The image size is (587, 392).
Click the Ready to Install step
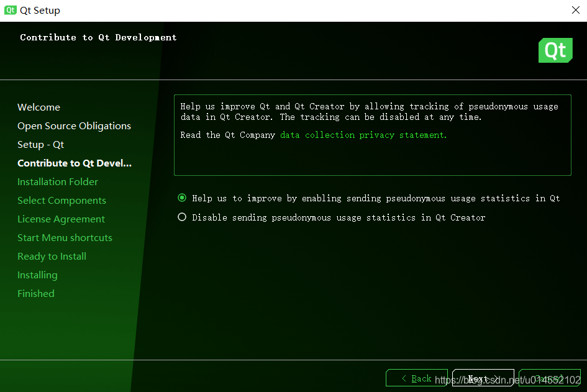pos(52,257)
